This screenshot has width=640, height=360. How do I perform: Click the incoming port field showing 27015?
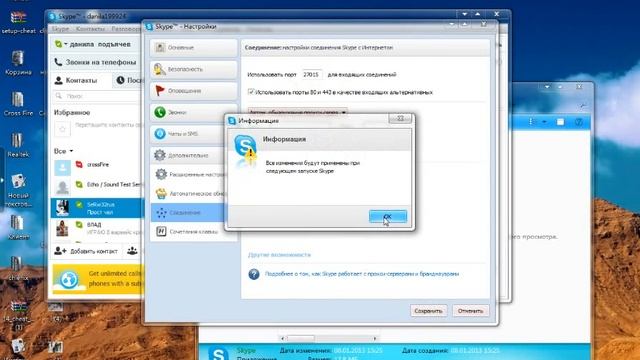[x=311, y=75]
